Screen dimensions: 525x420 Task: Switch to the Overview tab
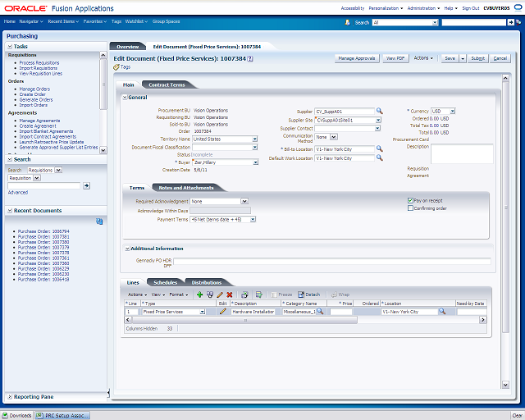(128, 47)
